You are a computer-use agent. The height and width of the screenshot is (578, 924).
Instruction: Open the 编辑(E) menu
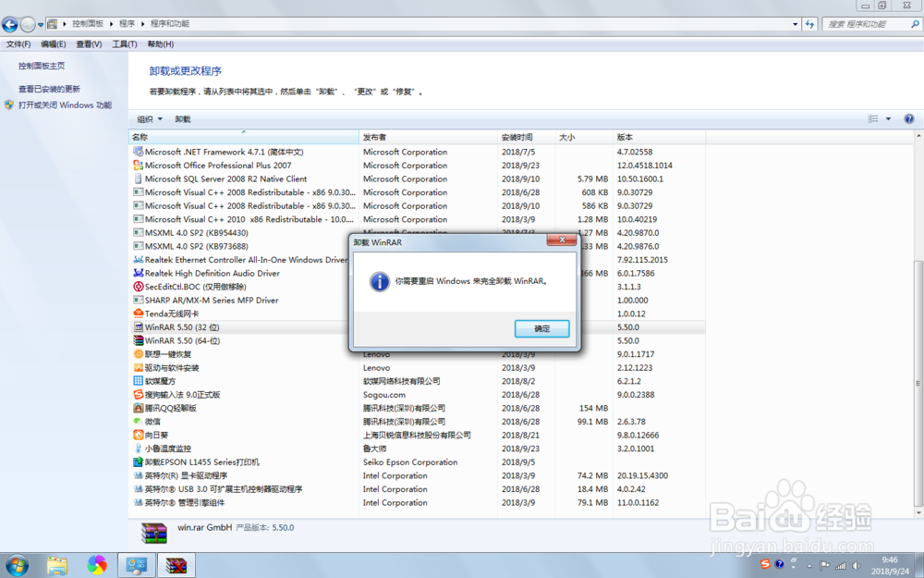53,44
